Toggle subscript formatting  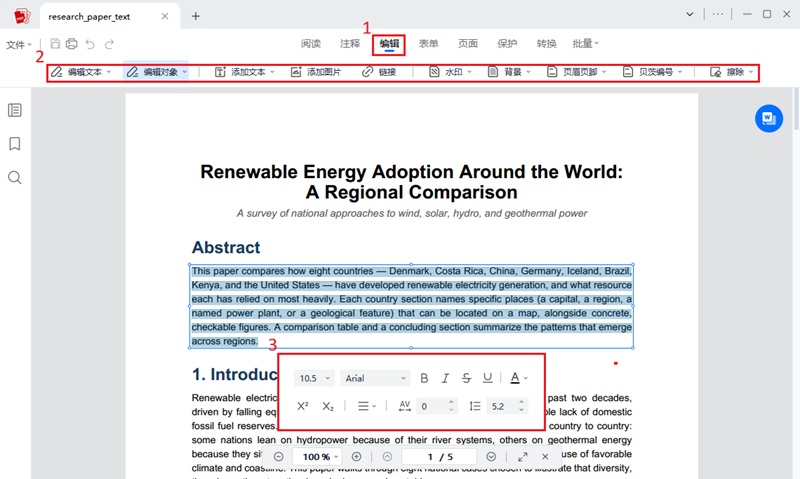tap(328, 407)
